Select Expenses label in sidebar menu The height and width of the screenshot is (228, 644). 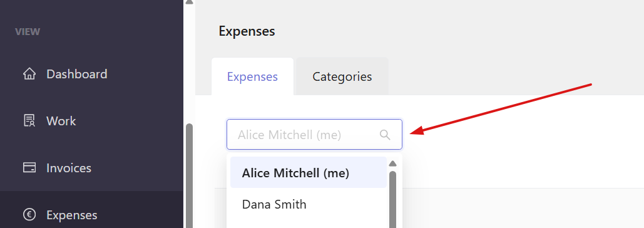(x=72, y=215)
